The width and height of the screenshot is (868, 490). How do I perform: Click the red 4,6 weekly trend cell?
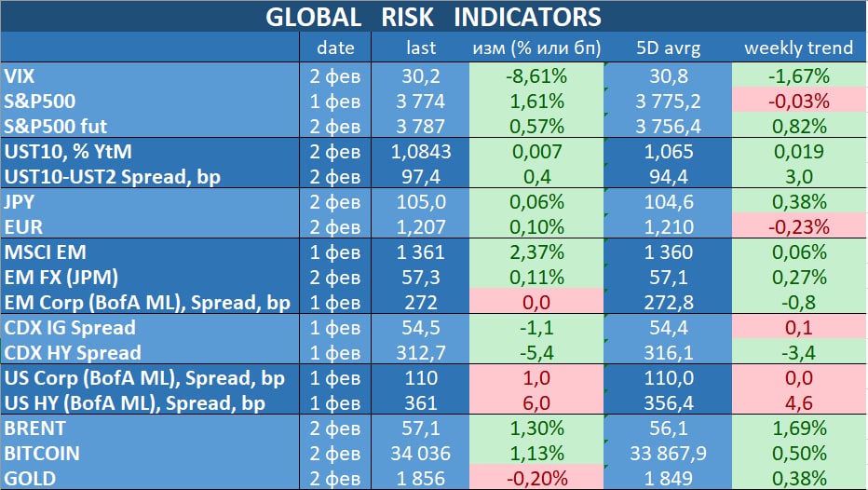799,402
